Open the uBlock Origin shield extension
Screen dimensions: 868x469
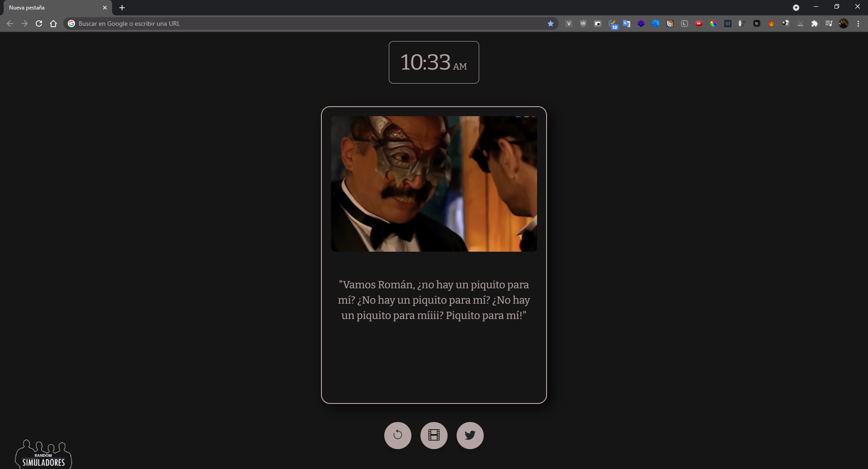tap(583, 23)
